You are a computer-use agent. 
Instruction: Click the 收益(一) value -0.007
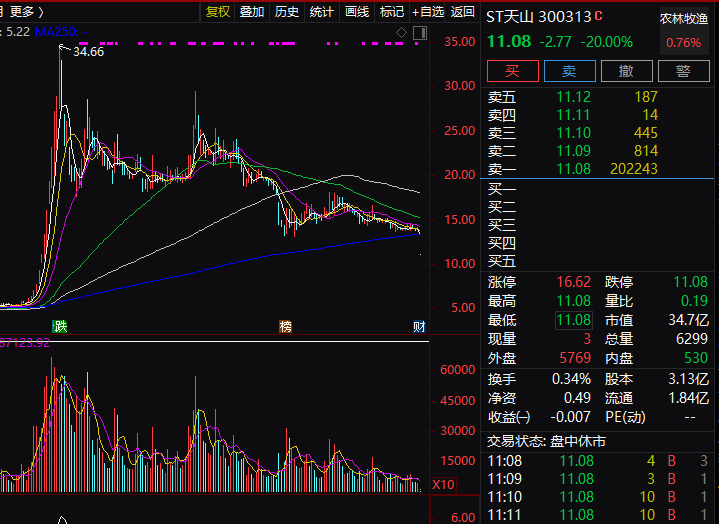(x=570, y=417)
